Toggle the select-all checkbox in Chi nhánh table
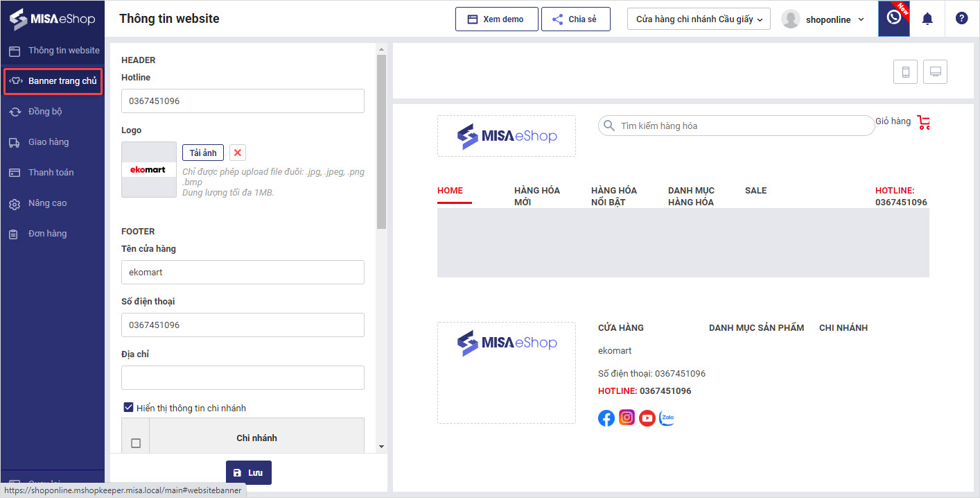980x498 pixels. [x=136, y=443]
